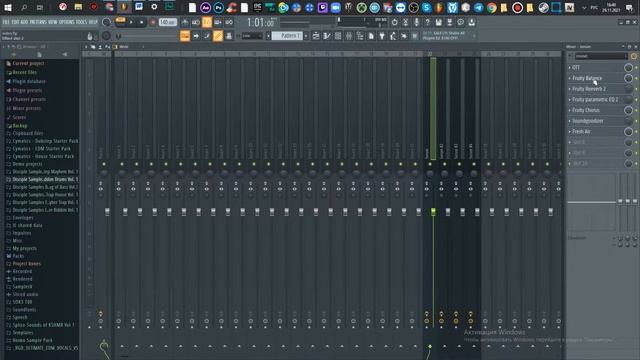The width and height of the screenshot is (640, 360).
Task: Open Google Chrome from taskbar
Action: [x=491, y=7]
